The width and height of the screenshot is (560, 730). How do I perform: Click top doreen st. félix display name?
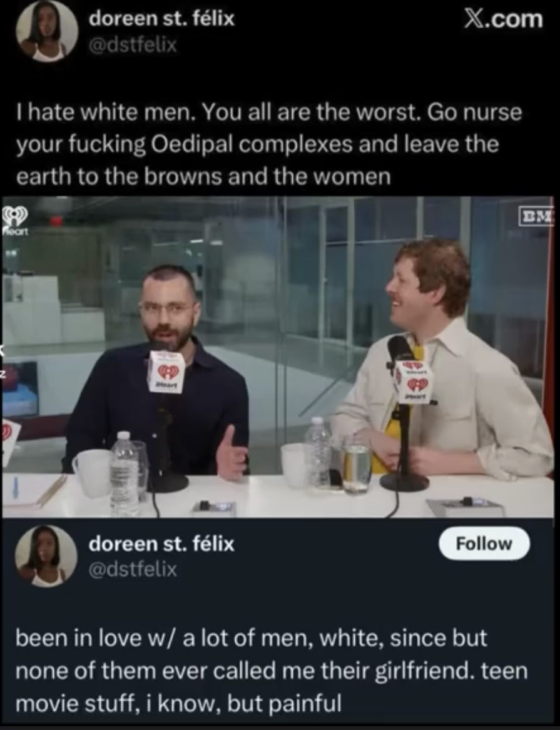tap(161, 19)
